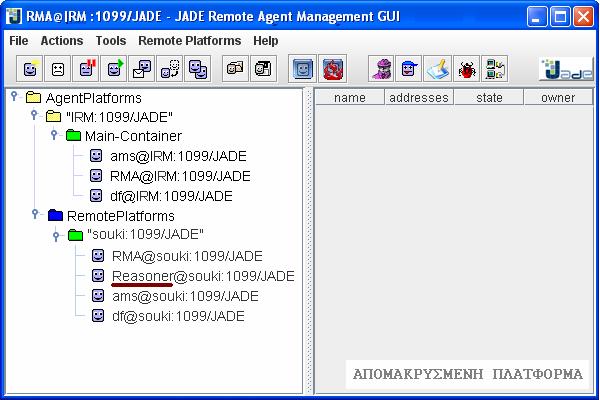Select Reasoner@souki:1099/JADE agent
The height and width of the screenshot is (400, 600).
[203, 276]
